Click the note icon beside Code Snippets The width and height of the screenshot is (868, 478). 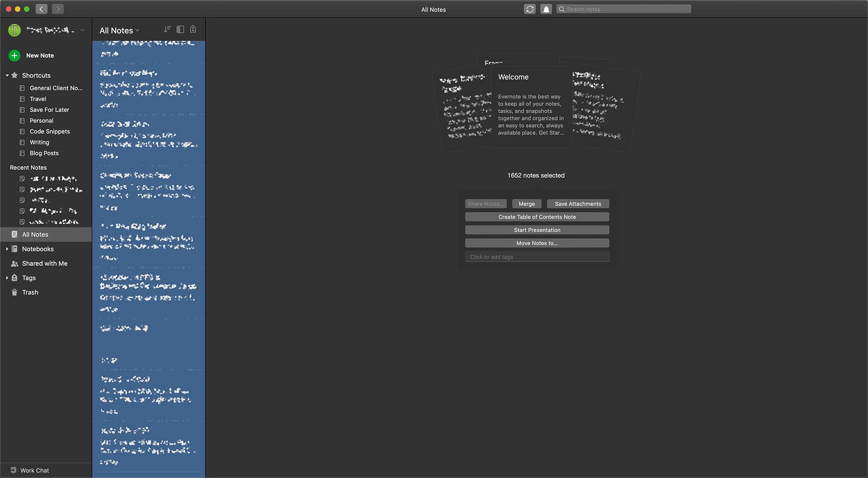(22, 131)
